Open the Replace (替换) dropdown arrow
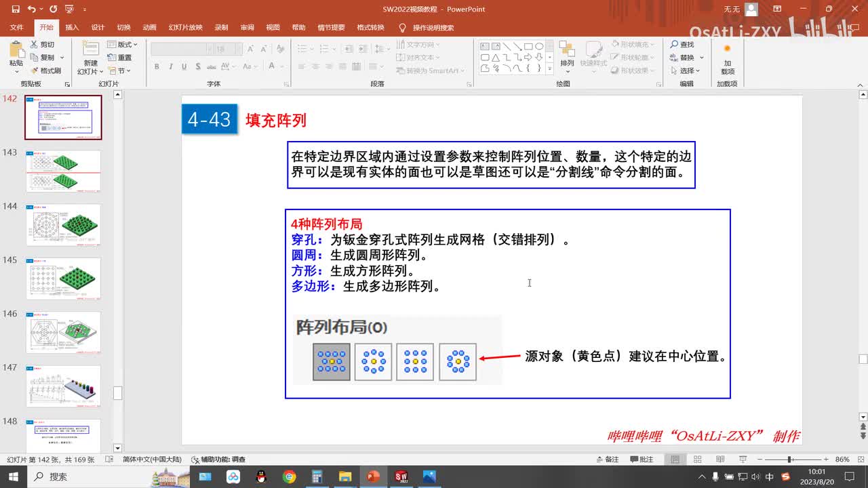The width and height of the screenshot is (868, 488). tap(702, 58)
